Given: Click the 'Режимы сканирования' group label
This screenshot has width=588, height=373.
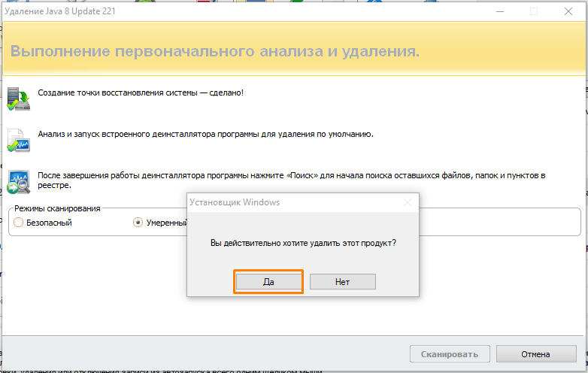Looking at the screenshot, I should [x=57, y=208].
